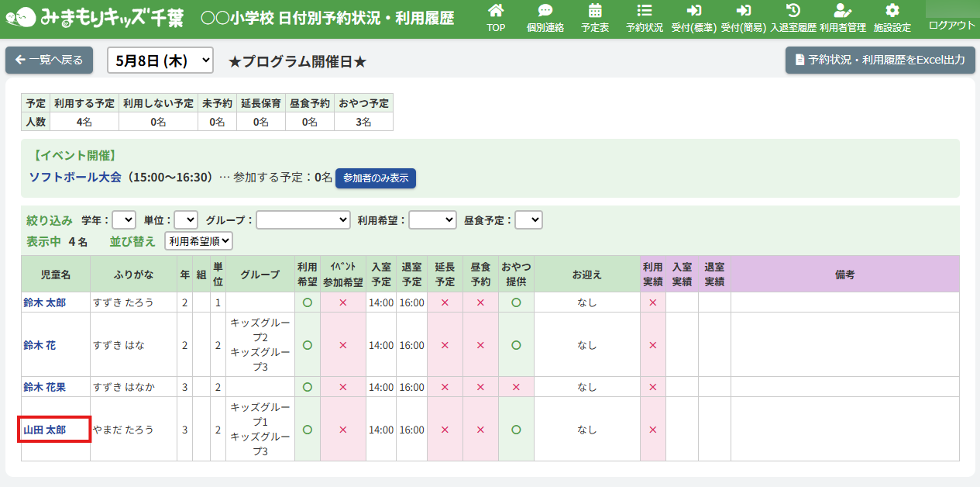Screen dimensions: 980x487
Task: Click the 一覧へ戻る back button
Action: (50, 60)
